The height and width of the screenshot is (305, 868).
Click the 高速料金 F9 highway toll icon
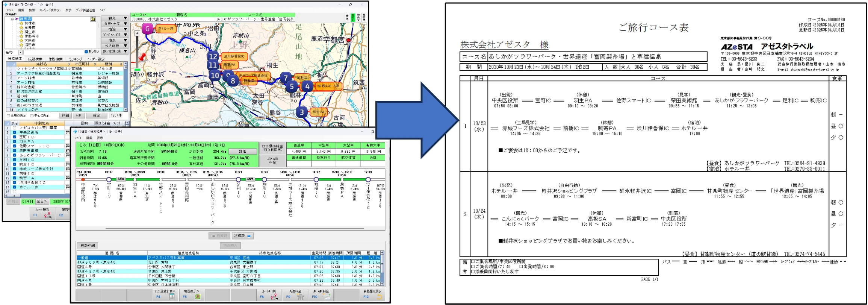pos(301,297)
